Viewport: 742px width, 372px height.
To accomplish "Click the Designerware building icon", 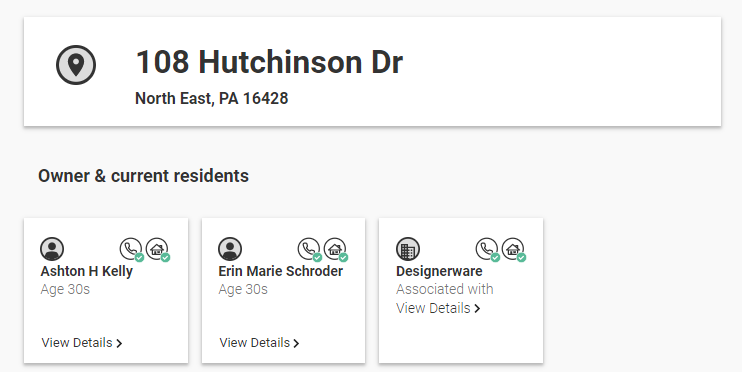I will pyautogui.click(x=408, y=249).
